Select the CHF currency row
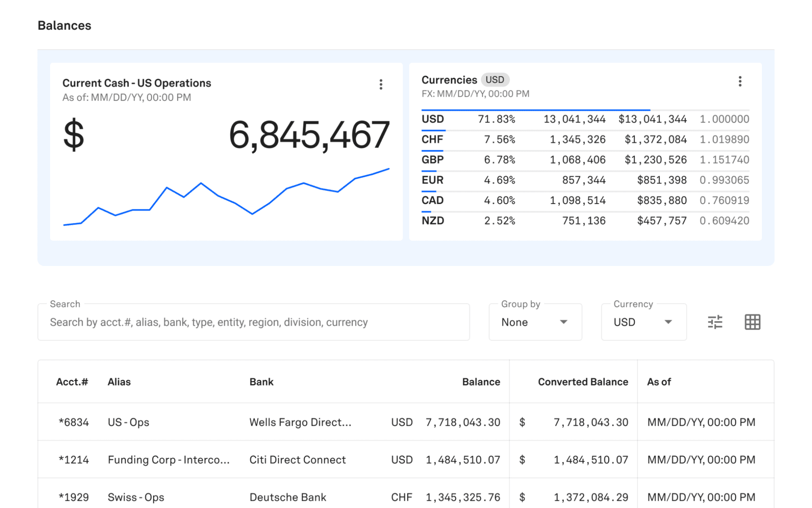The height and width of the screenshot is (508, 812). (585, 140)
